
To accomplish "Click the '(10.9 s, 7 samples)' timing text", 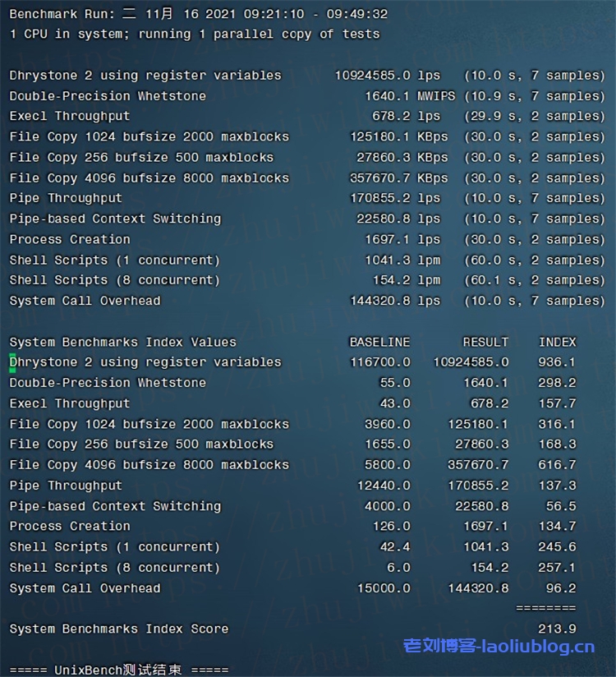I will (535, 96).
